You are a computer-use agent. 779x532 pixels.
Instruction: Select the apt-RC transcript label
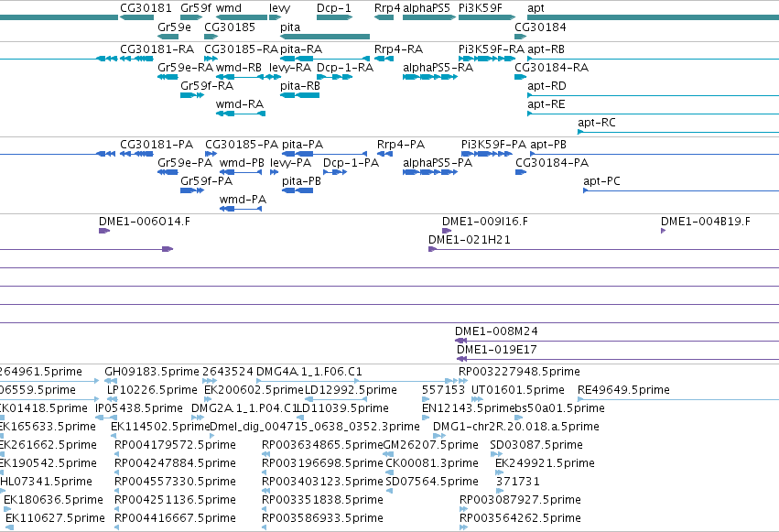coord(596,123)
